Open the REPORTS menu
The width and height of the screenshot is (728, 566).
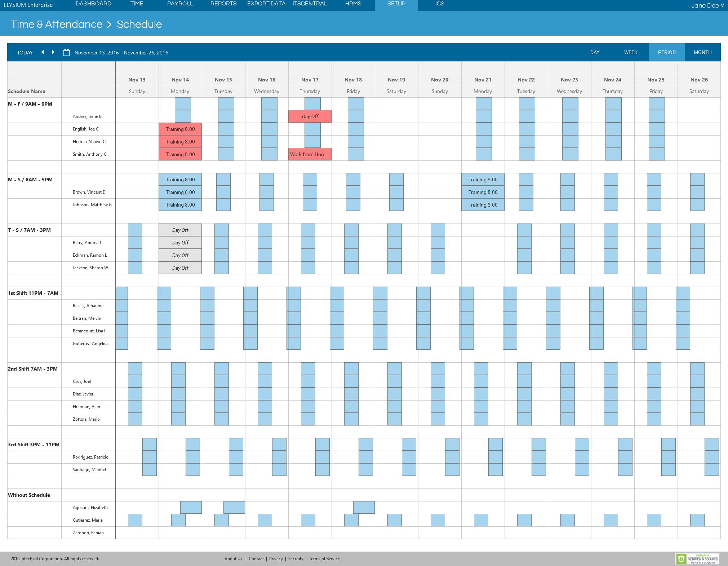point(223,4)
